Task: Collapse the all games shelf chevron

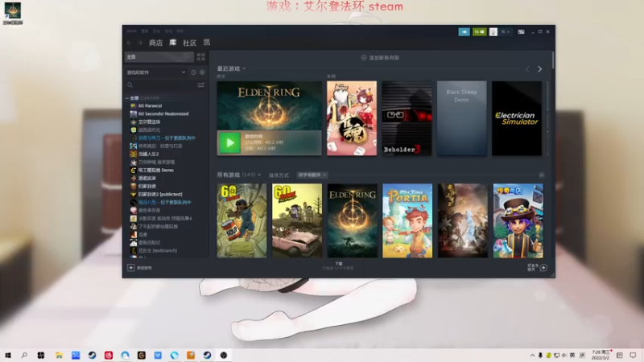Action: tap(541, 175)
